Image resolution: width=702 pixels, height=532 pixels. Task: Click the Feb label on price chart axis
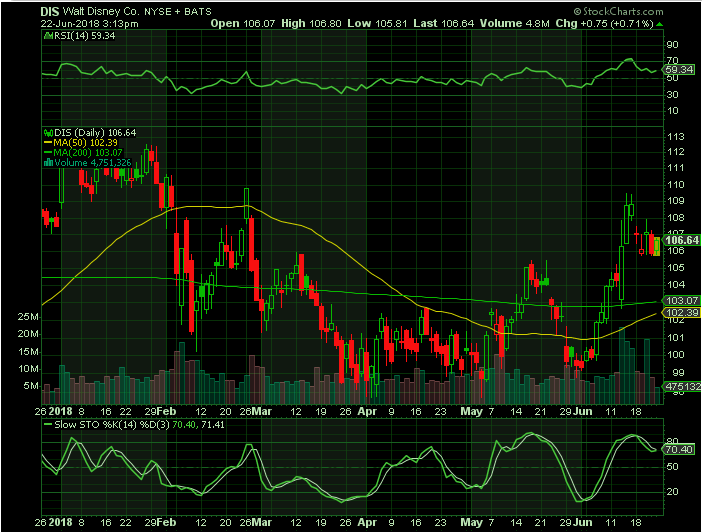(168, 411)
